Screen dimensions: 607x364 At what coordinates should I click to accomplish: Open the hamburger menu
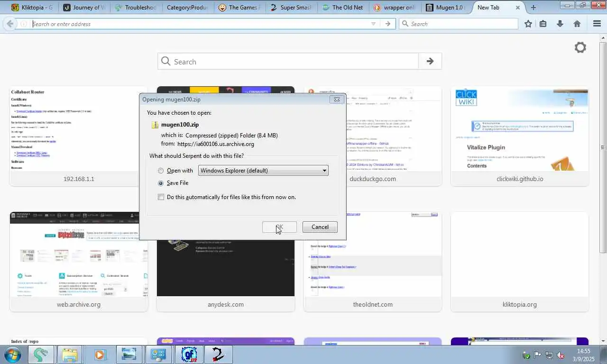tap(597, 24)
